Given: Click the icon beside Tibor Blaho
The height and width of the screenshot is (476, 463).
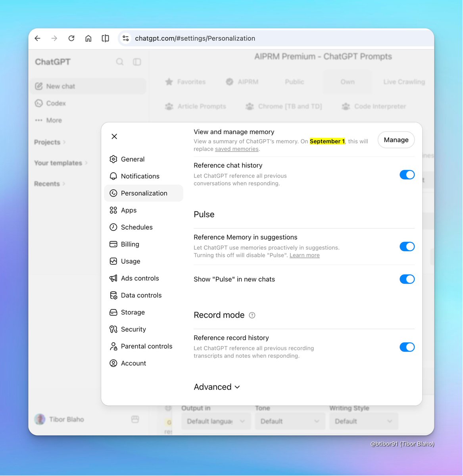Looking at the screenshot, I should point(135,420).
